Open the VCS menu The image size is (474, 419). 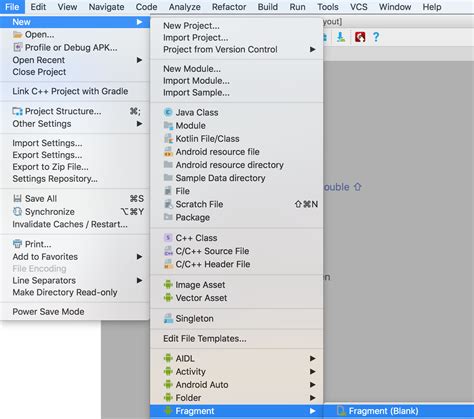tap(359, 7)
